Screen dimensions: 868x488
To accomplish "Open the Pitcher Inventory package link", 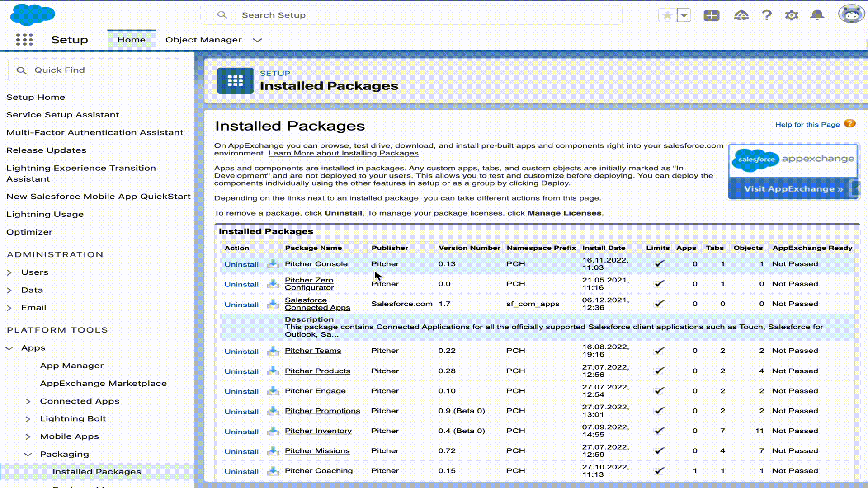I will [318, 431].
